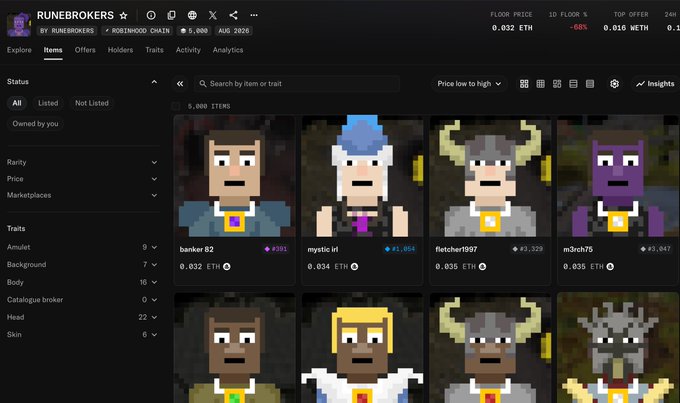Click the rarity rank #3,047 badge
Image resolution: width=680 pixels, height=403 pixels.
tap(656, 249)
